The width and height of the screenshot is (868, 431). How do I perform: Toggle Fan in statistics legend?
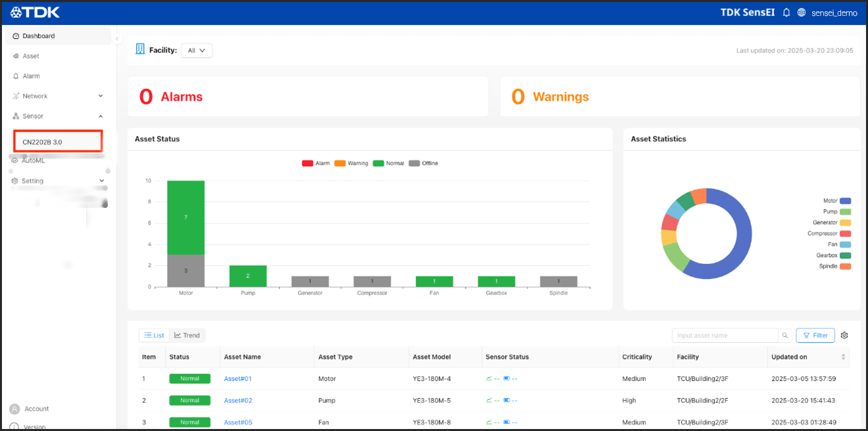pos(840,244)
